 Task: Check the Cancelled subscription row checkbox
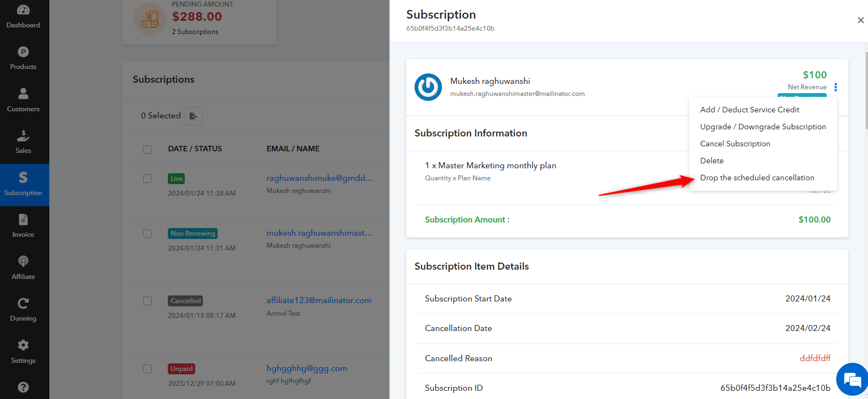(x=147, y=301)
